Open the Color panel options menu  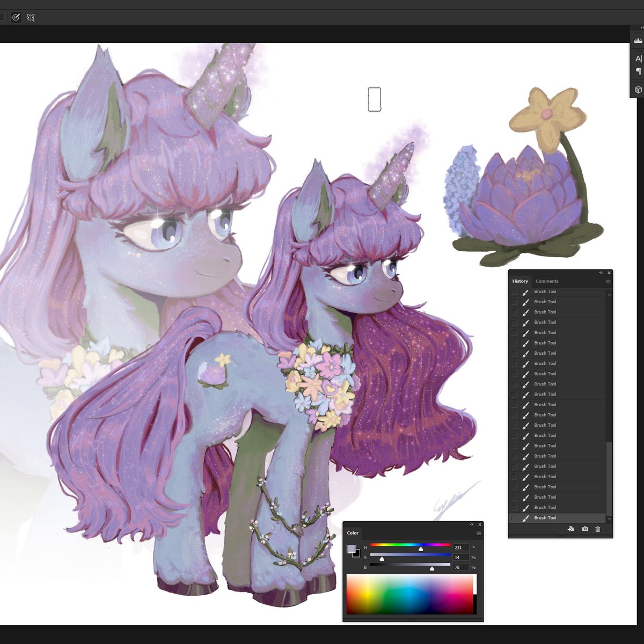479,533
